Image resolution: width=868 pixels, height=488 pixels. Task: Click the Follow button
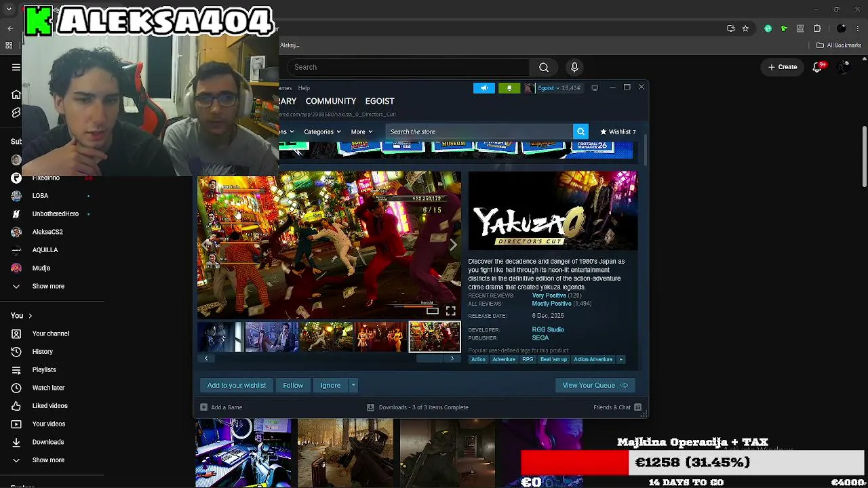293,386
